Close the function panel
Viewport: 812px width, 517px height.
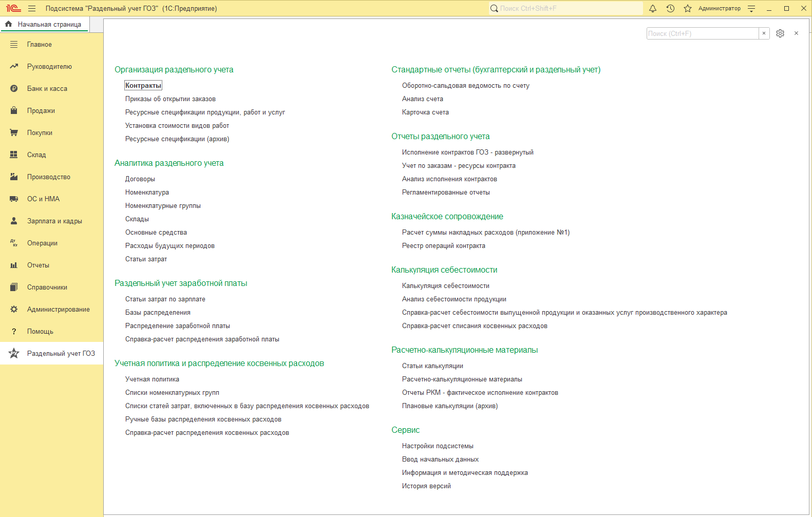click(x=796, y=33)
